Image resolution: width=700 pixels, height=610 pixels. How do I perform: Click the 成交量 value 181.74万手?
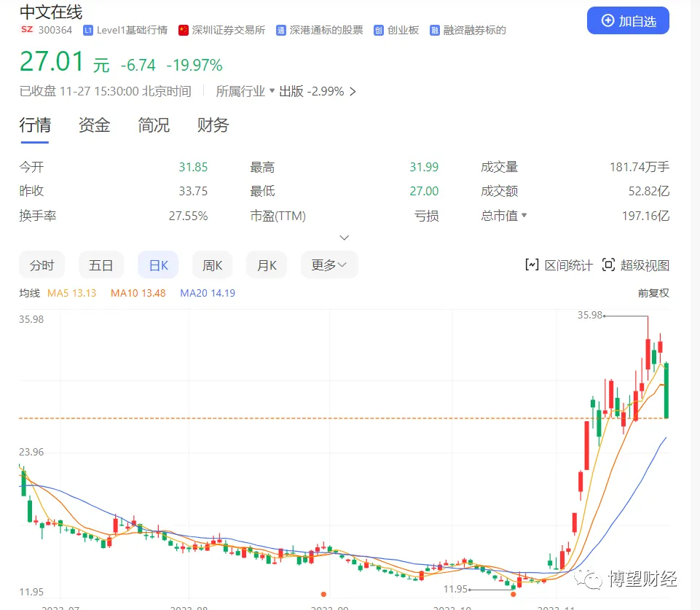(640, 167)
